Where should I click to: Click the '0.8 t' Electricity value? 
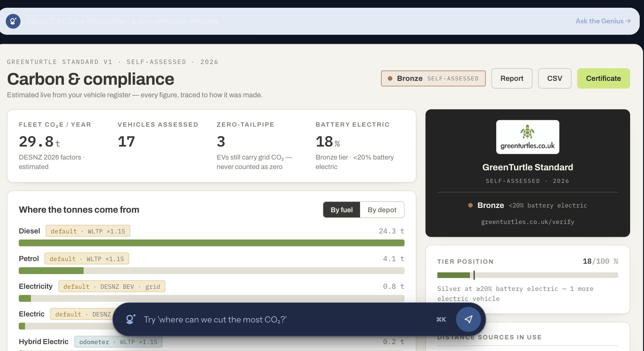click(393, 286)
